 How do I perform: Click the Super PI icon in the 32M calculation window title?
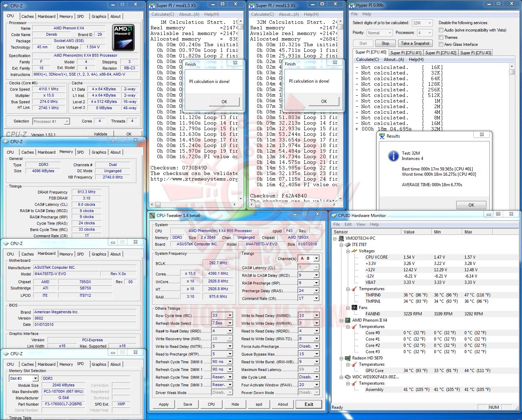tap(252, 6)
